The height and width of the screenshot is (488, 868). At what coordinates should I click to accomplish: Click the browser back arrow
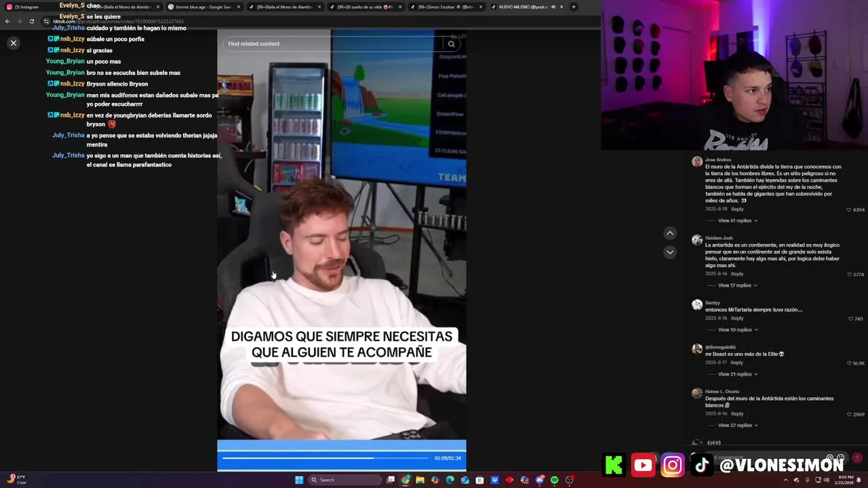click(x=7, y=21)
